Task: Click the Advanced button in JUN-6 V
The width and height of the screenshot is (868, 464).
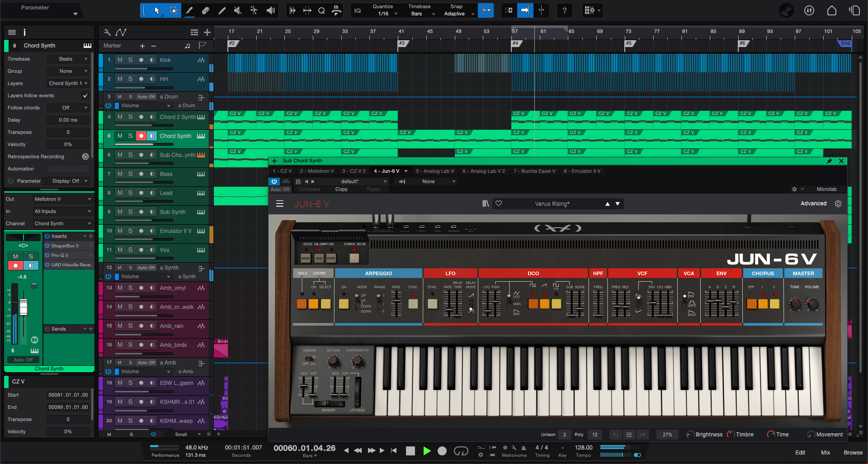Action: (x=813, y=204)
